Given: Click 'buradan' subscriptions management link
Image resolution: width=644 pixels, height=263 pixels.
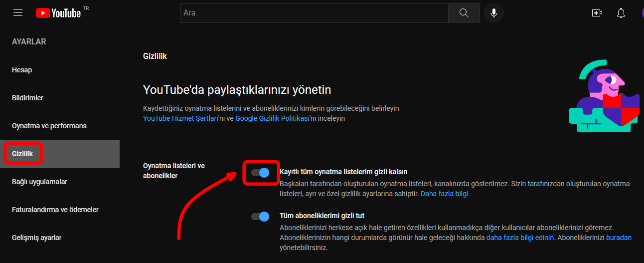Looking at the screenshot, I should pos(619,238).
